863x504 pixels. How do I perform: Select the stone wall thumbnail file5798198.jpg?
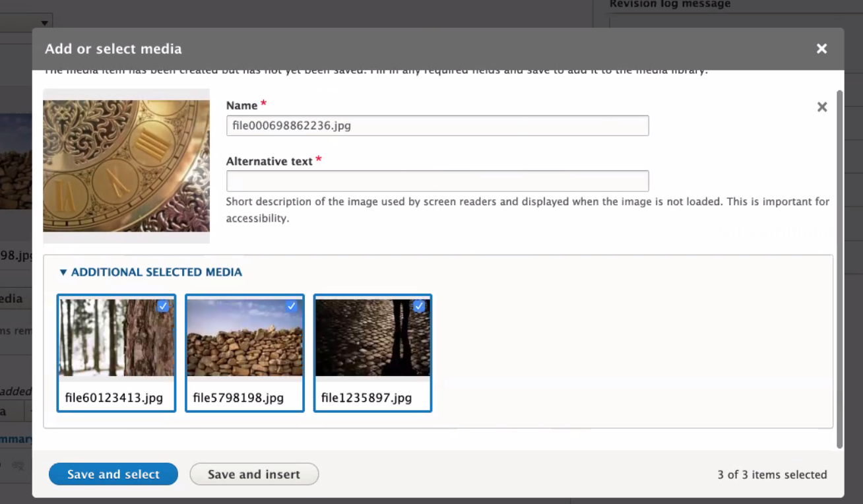coord(245,337)
